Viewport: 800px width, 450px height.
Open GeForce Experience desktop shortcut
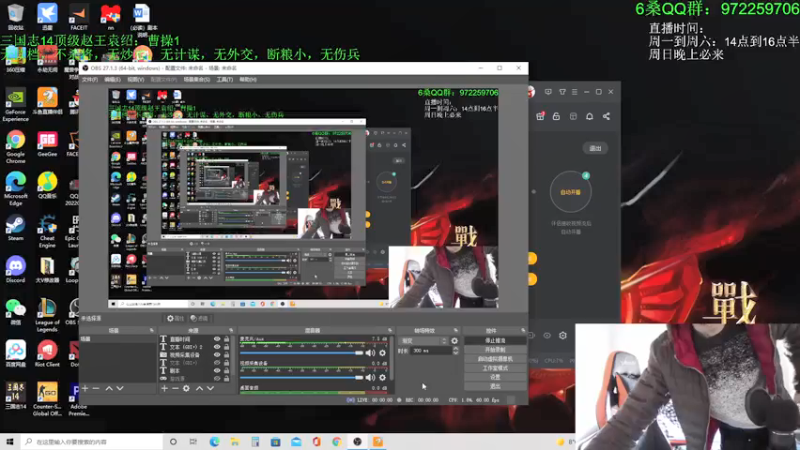(x=15, y=105)
